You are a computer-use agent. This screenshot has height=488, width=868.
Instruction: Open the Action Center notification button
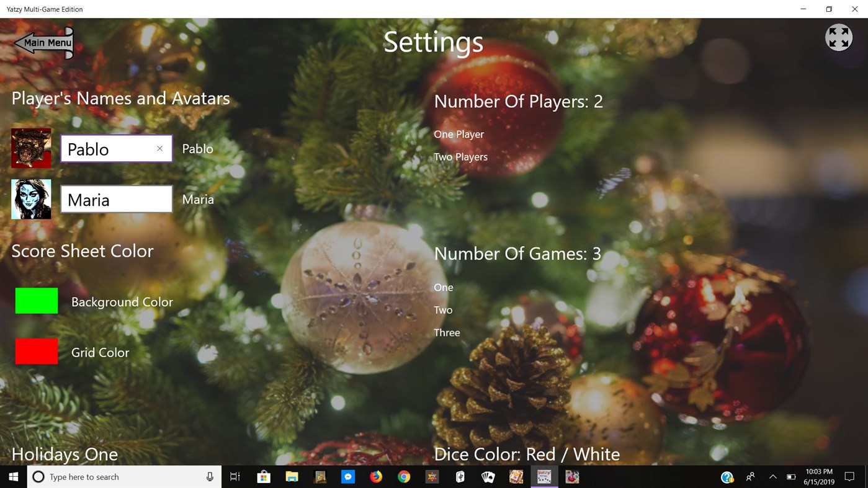(x=850, y=476)
